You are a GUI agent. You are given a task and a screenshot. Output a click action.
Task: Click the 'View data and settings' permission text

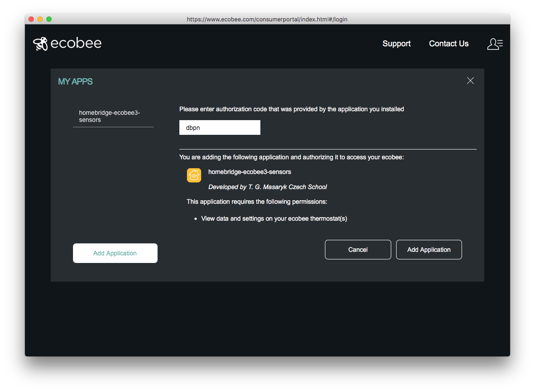[274, 218]
